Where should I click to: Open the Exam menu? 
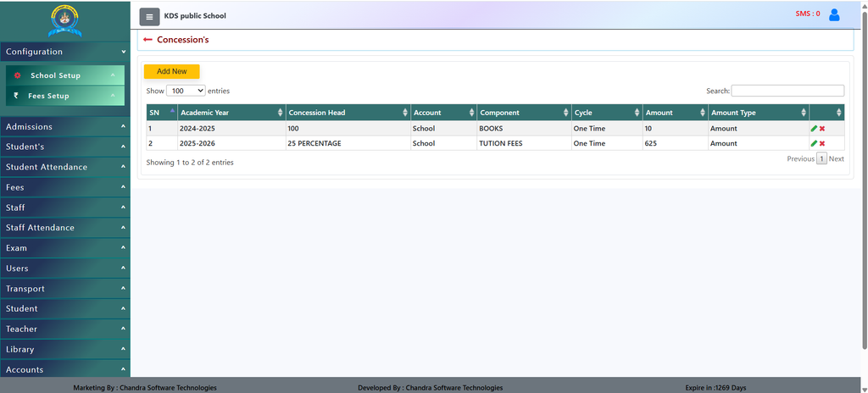pyautogui.click(x=65, y=248)
